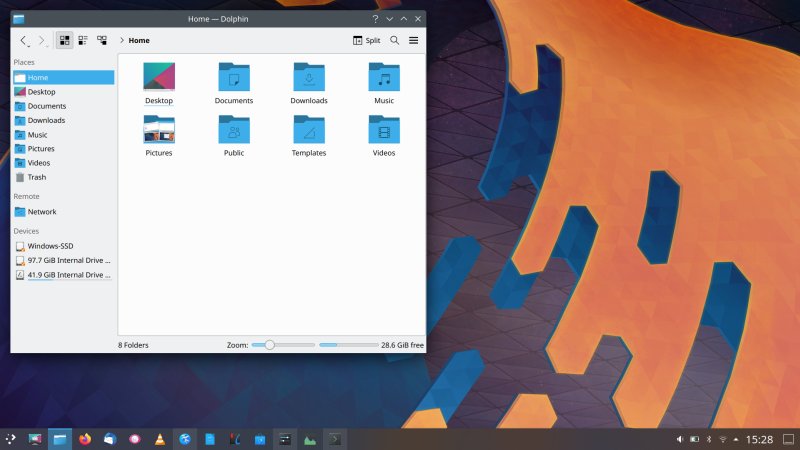800x450 pixels.
Task: Click the free disk space bar
Action: [x=348, y=345]
